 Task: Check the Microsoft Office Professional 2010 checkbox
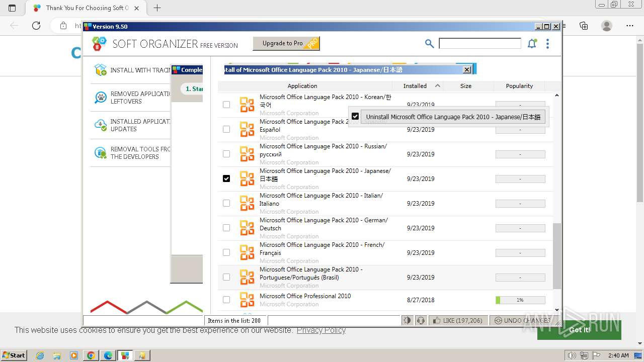coord(226,300)
